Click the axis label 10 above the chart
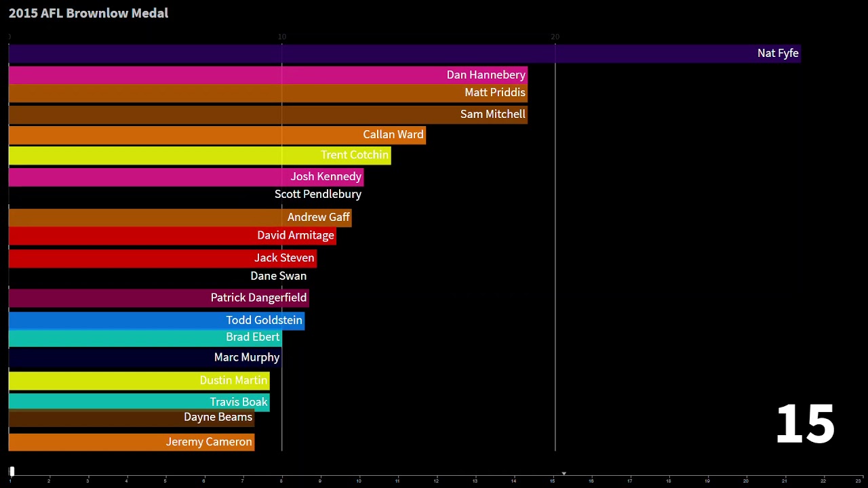This screenshot has height=488, width=868. 282,37
